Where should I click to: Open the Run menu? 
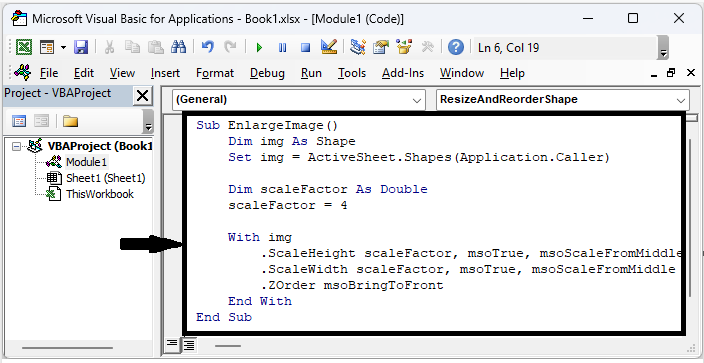[x=311, y=73]
